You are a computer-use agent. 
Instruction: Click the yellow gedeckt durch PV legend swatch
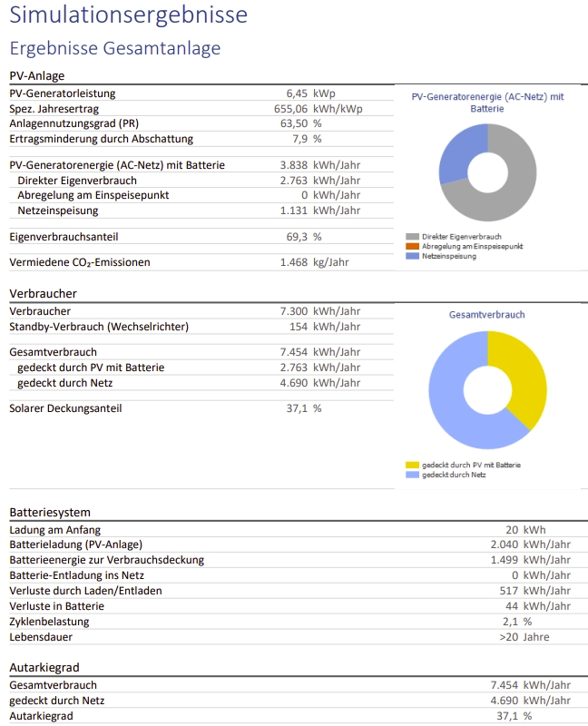[x=412, y=465]
